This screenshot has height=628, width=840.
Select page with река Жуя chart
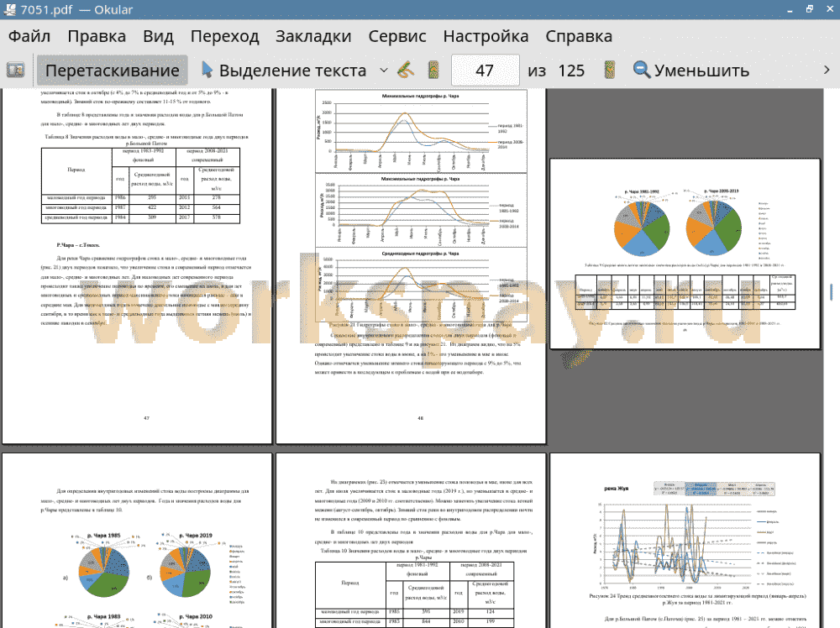tap(685, 541)
